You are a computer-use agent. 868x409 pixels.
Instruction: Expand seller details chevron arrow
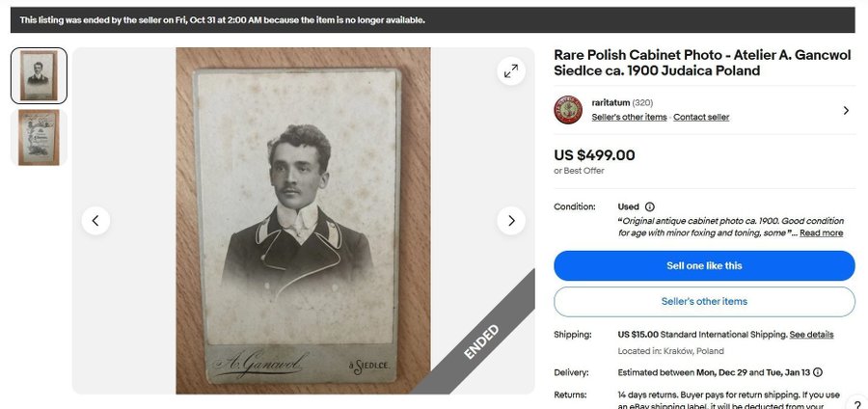tap(845, 110)
